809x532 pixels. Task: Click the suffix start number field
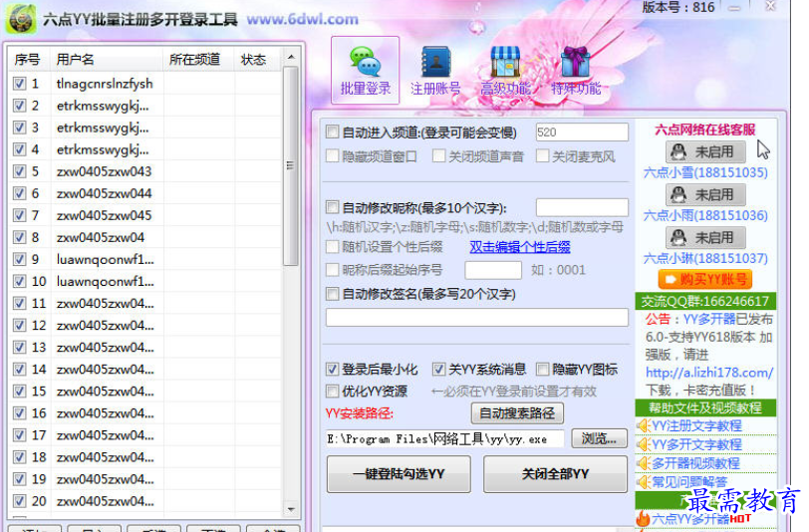tap(493, 270)
